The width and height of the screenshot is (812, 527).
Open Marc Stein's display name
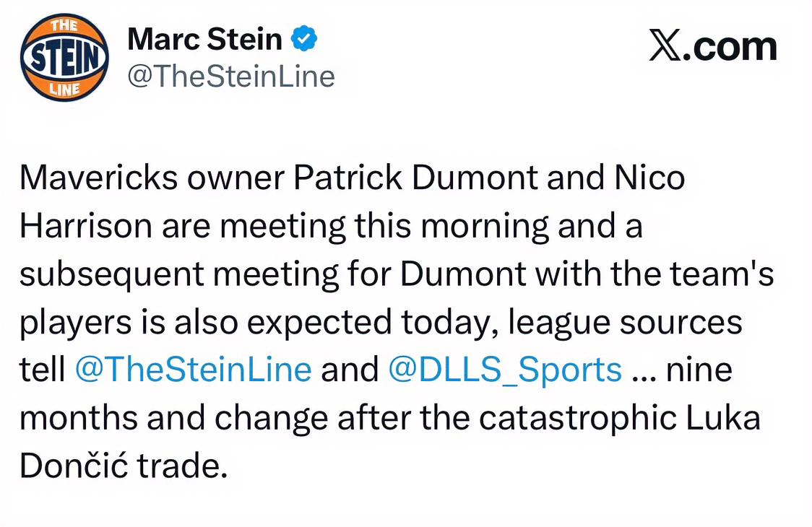204,40
